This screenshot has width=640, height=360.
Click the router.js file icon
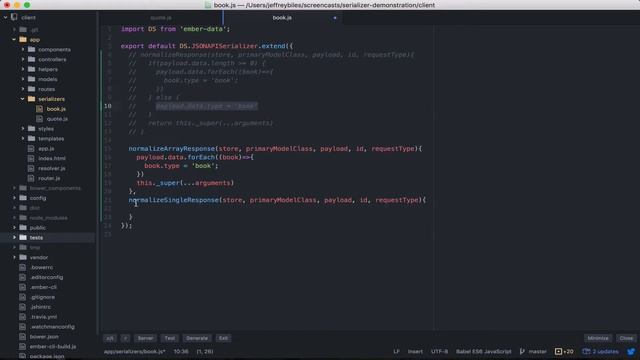pyautogui.click(x=31, y=178)
